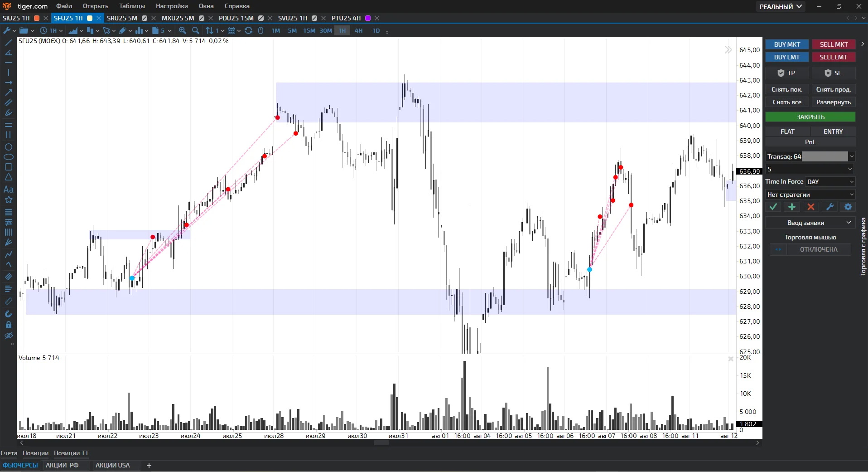Screen dimensions: 868x472
Task: Click the gear settings icon in trading panel
Action: click(x=848, y=207)
